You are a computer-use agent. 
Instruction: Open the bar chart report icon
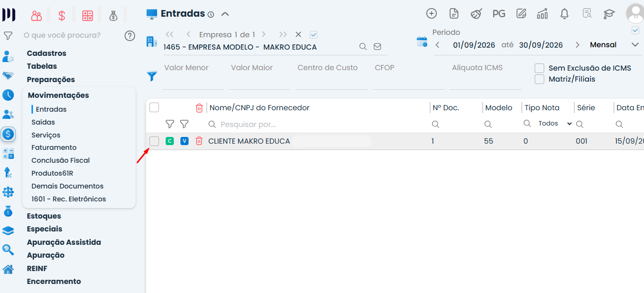coord(542,14)
